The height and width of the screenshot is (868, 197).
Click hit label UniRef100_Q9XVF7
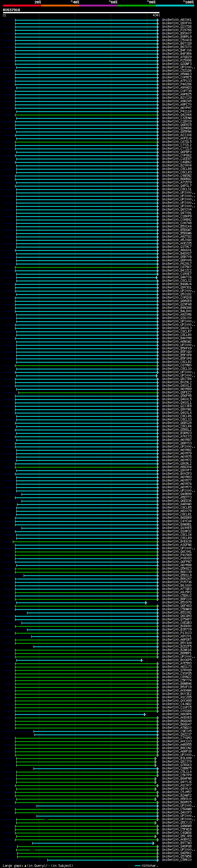click(176, 470)
